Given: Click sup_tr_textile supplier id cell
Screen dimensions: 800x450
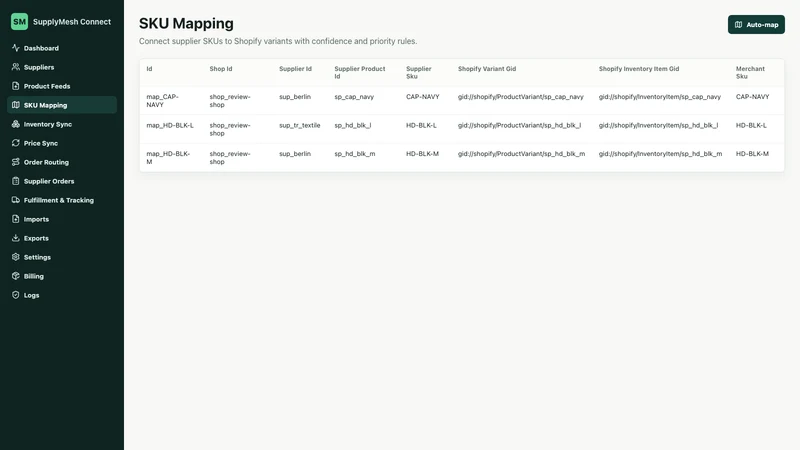Looking at the screenshot, I should (x=299, y=125).
